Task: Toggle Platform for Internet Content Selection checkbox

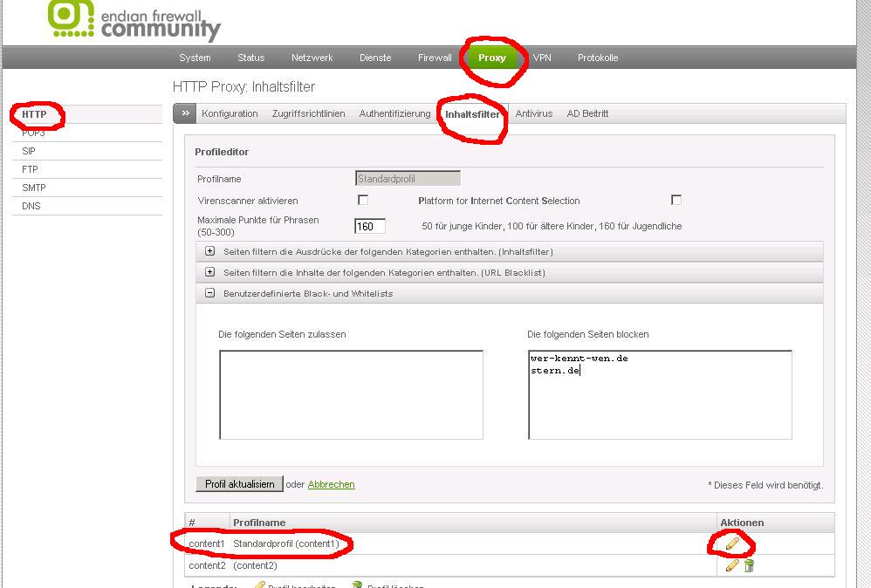Action: (676, 200)
